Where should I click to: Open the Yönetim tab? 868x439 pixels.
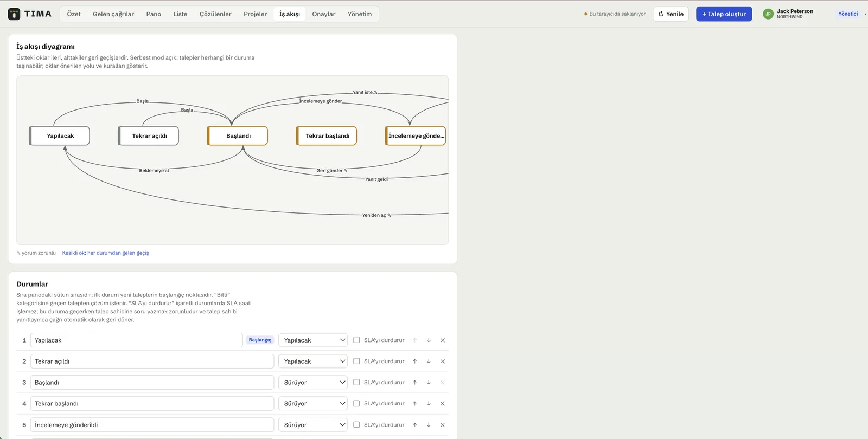[x=360, y=14]
